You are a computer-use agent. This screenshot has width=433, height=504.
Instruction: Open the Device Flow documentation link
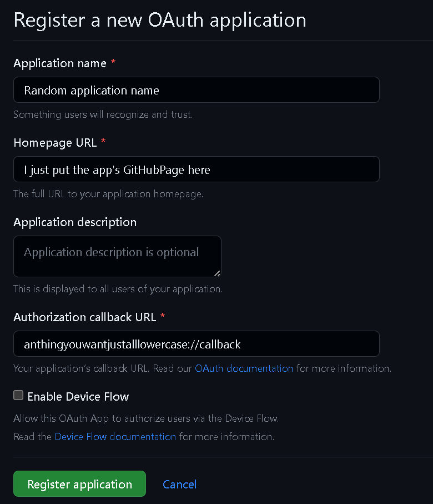[x=115, y=437]
